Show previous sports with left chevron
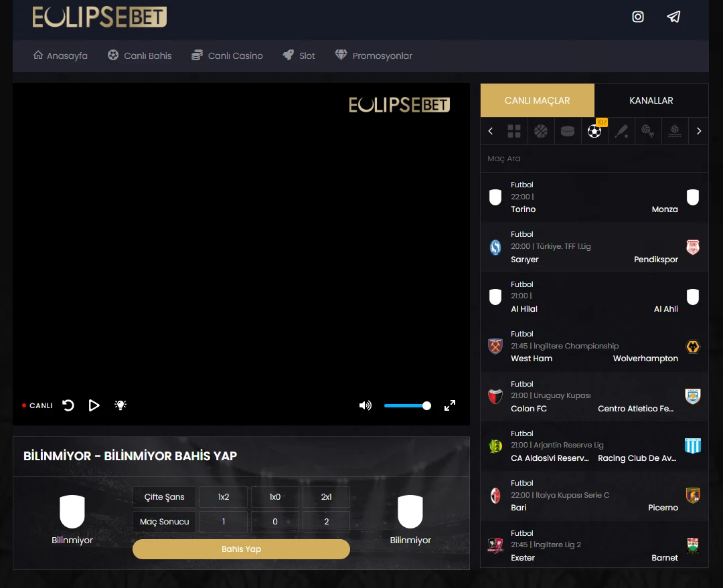This screenshot has width=723, height=588. [x=491, y=131]
